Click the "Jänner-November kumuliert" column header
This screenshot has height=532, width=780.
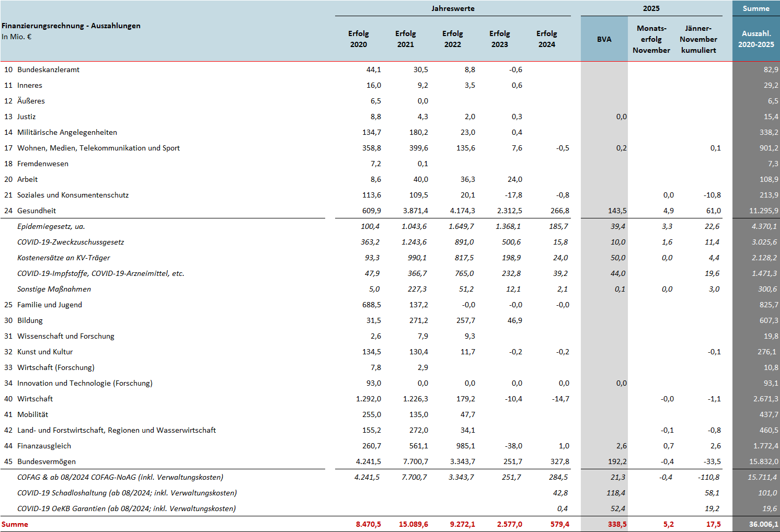pyautogui.click(x=698, y=39)
